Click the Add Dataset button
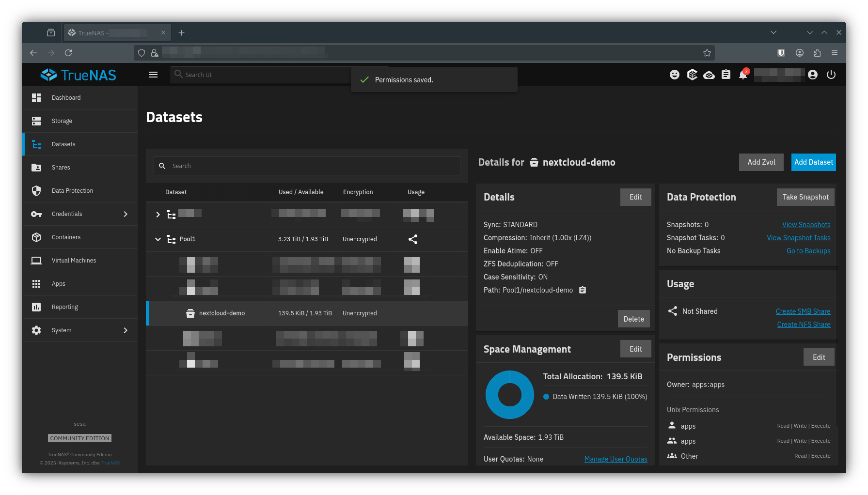Screen dimensions: 868x495 pos(813,162)
